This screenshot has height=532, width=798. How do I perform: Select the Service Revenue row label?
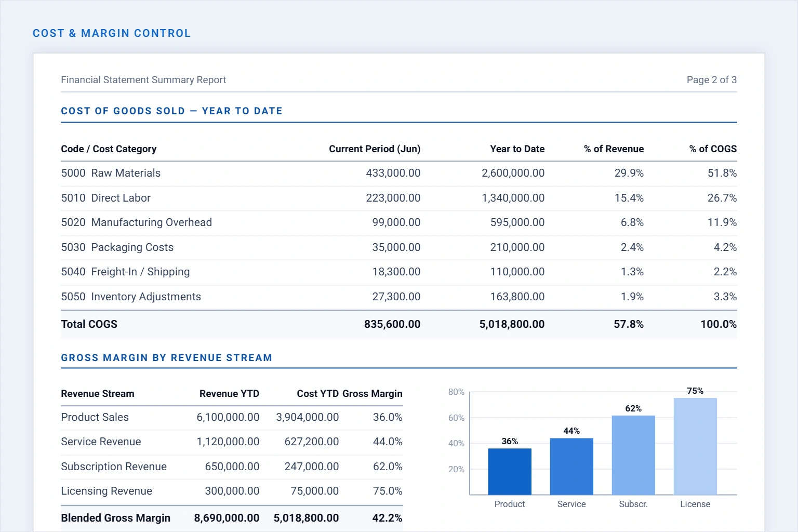pos(101,442)
